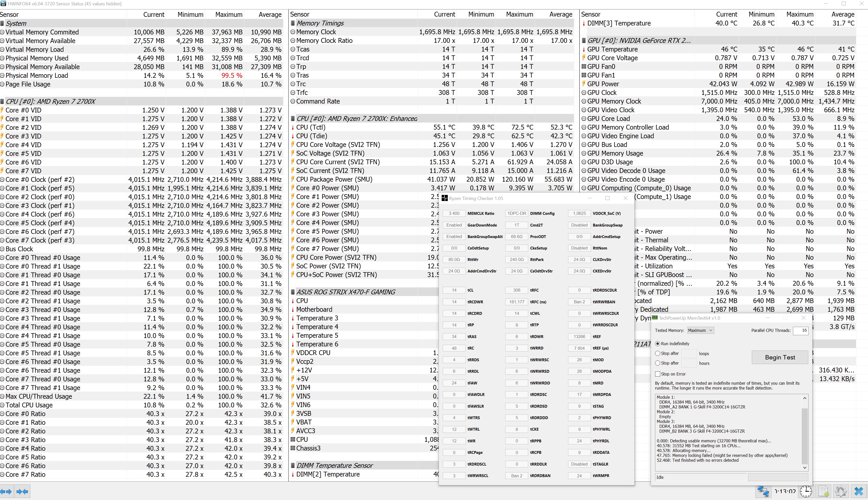This screenshot has width=868, height=500.
Task: Select the GPU Memory Clock row
Action: [x=718, y=101]
